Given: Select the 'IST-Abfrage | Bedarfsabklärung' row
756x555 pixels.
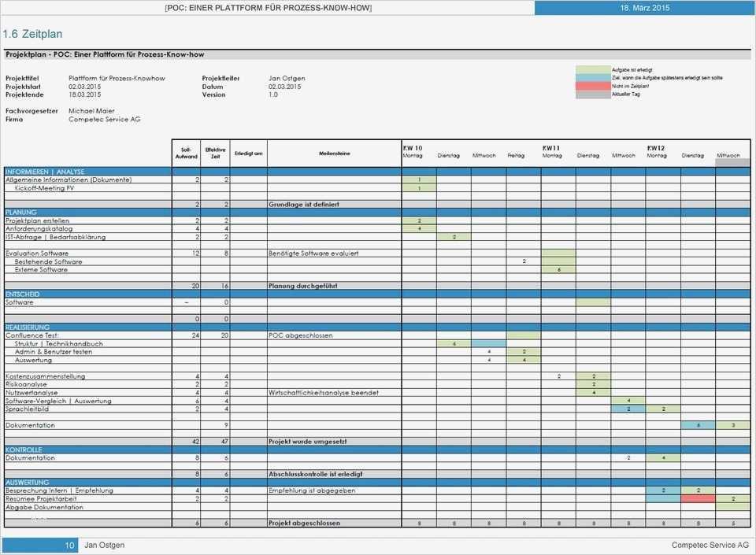Looking at the screenshot, I should tap(377, 237).
